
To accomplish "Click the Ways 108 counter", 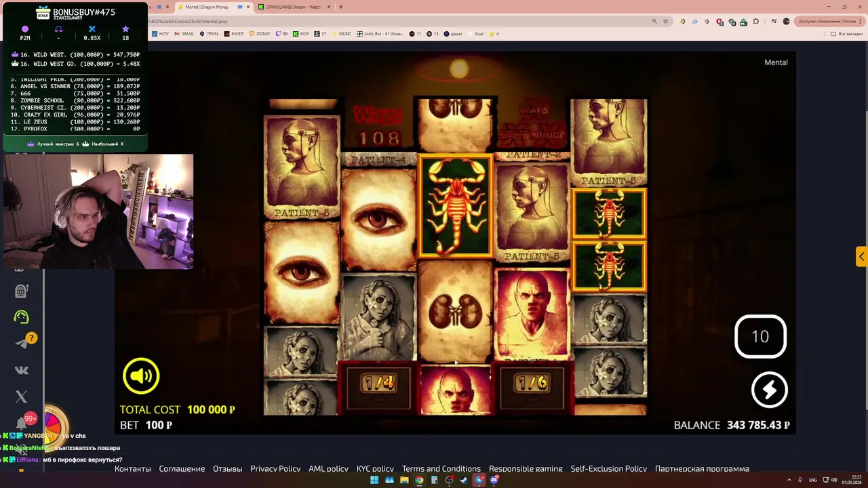I will (x=377, y=126).
